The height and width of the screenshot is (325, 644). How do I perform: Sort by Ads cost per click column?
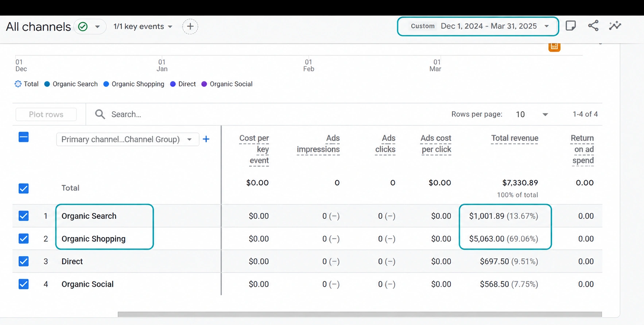point(436,144)
